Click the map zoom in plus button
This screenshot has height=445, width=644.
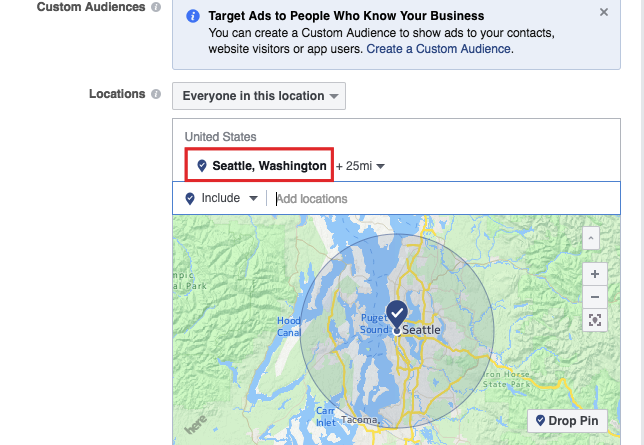pyautogui.click(x=595, y=274)
